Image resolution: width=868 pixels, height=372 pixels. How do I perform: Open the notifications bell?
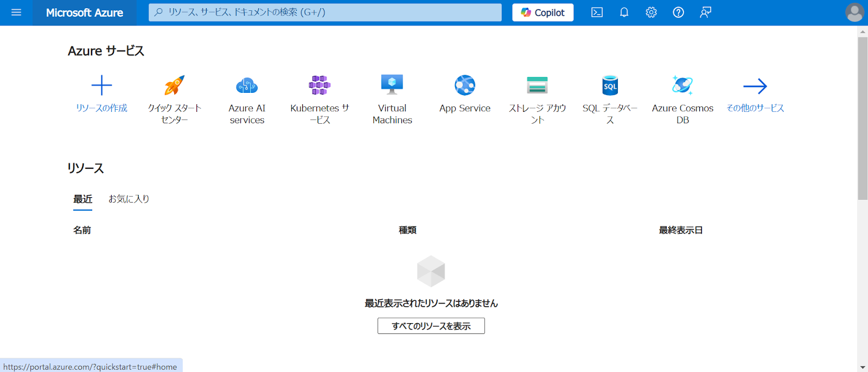coord(624,12)
